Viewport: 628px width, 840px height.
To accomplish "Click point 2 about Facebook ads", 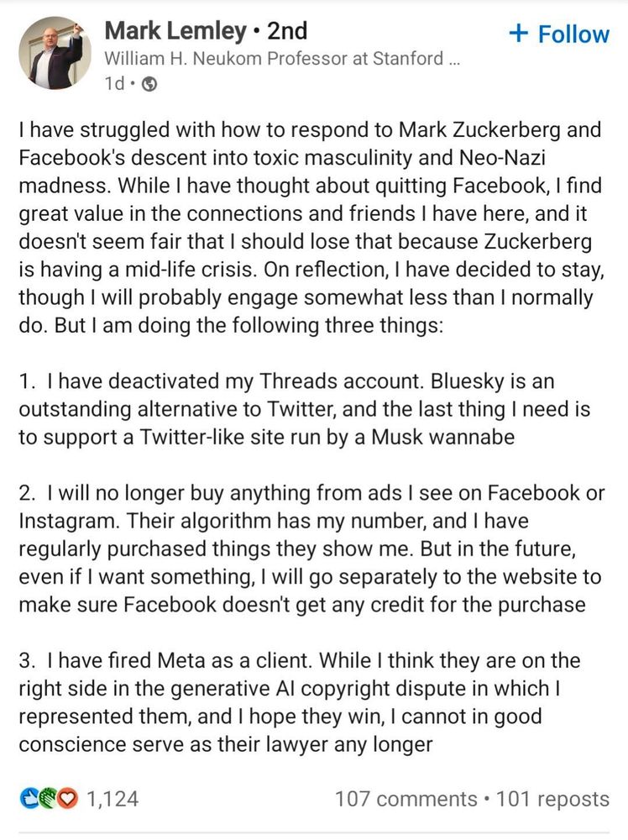I will tap(311, 549).
